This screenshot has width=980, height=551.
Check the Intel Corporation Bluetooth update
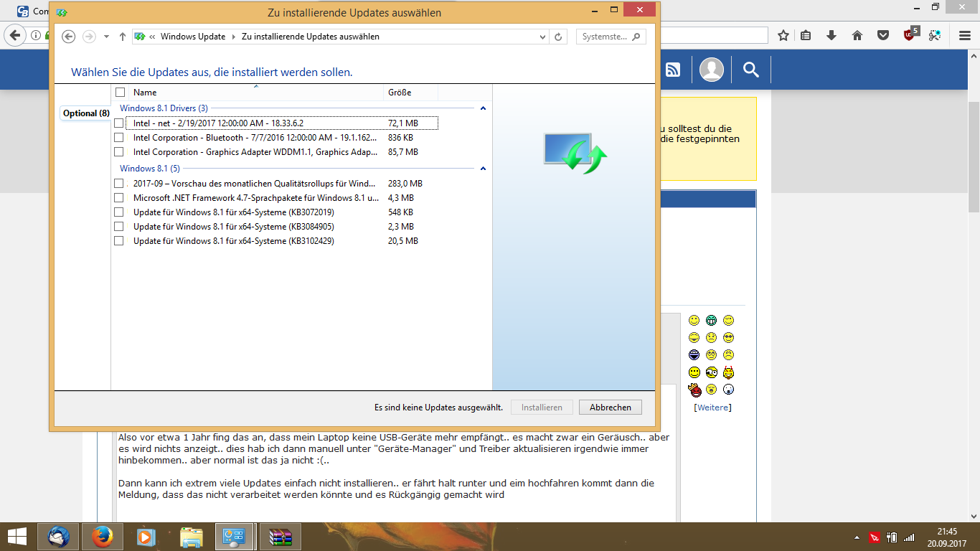coord(119,138)
